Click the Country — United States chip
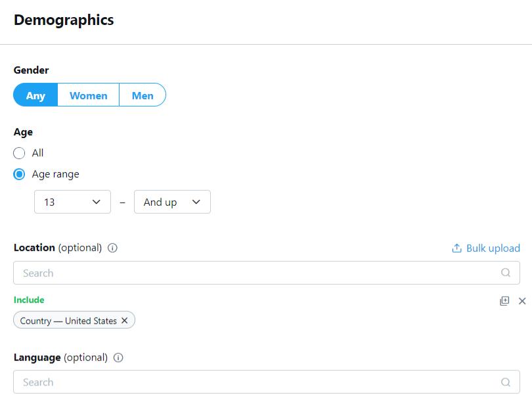Screen dimensions: 532x409 tap(68, 321)
